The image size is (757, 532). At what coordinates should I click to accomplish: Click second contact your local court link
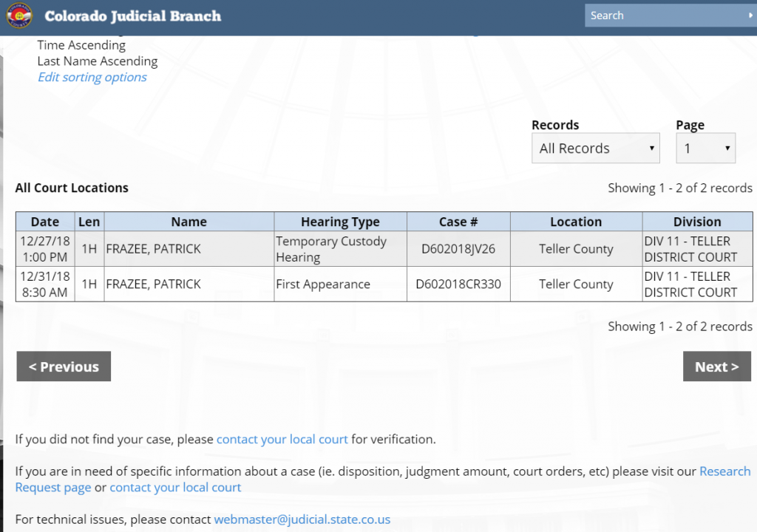pyautogui.click(x=175, y=488)
